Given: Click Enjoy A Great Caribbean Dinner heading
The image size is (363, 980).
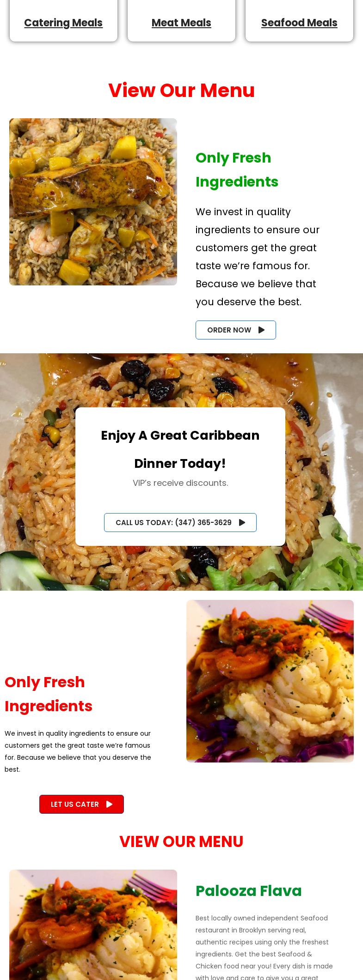Looking at the screenshot, I should coord(180,449).
